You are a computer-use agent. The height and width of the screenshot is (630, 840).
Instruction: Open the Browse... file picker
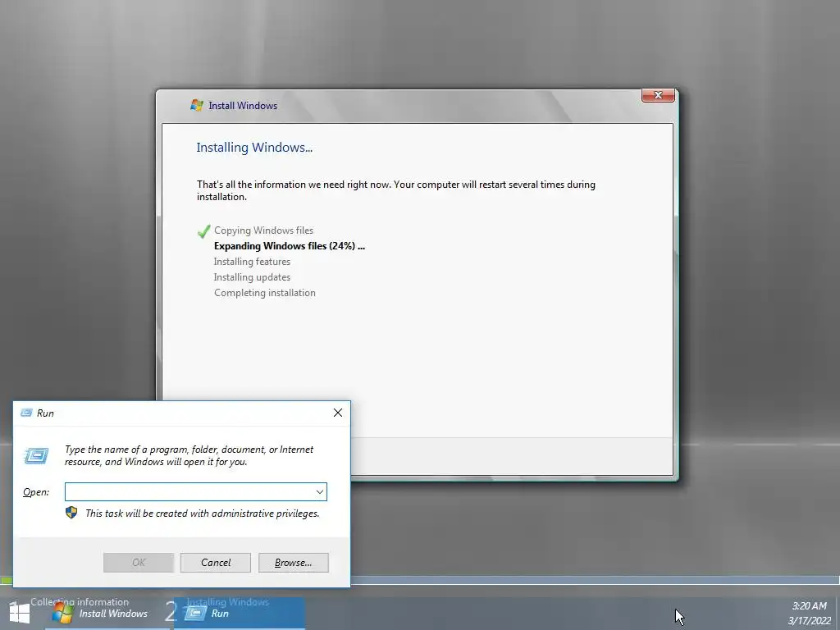pyautogui.click(x=293, y=563)
